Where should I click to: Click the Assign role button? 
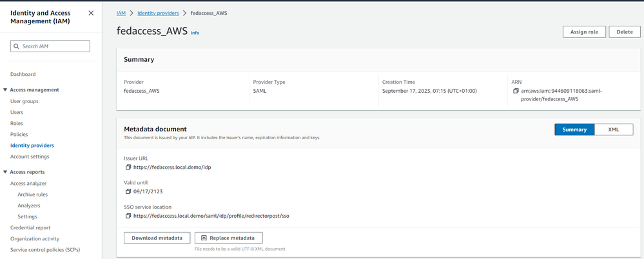(x=584, y=32)
